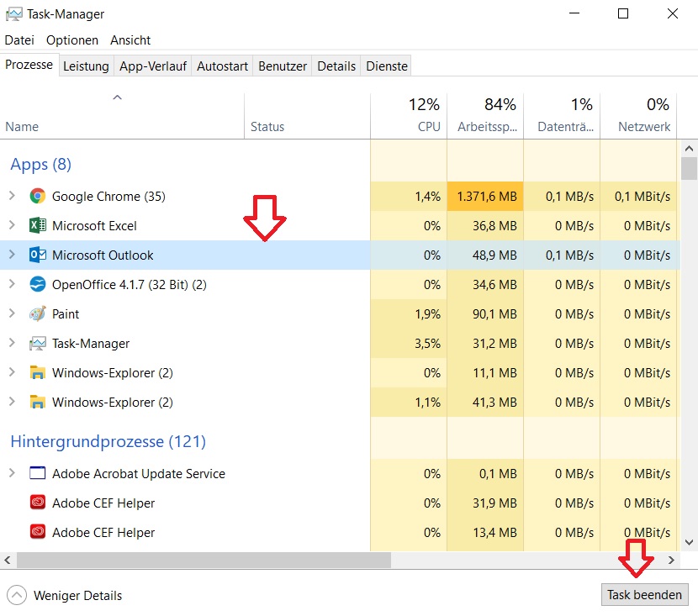Click the Apps (8) group heading
698x616 pixels.
coord(40,164)
